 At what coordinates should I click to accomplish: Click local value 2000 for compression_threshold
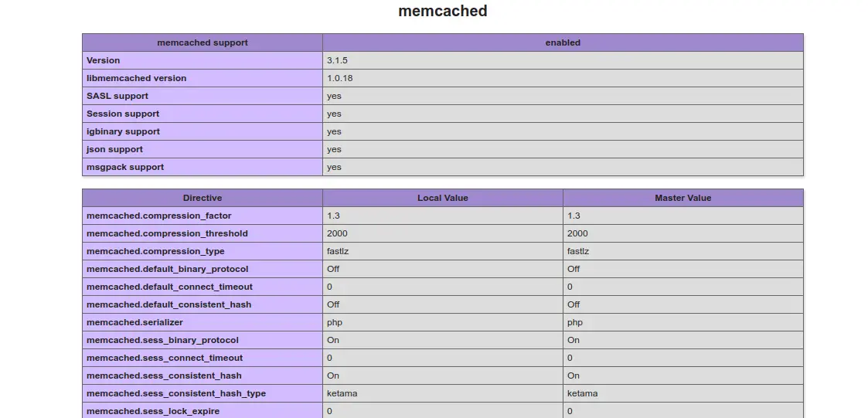click(337, 233)
